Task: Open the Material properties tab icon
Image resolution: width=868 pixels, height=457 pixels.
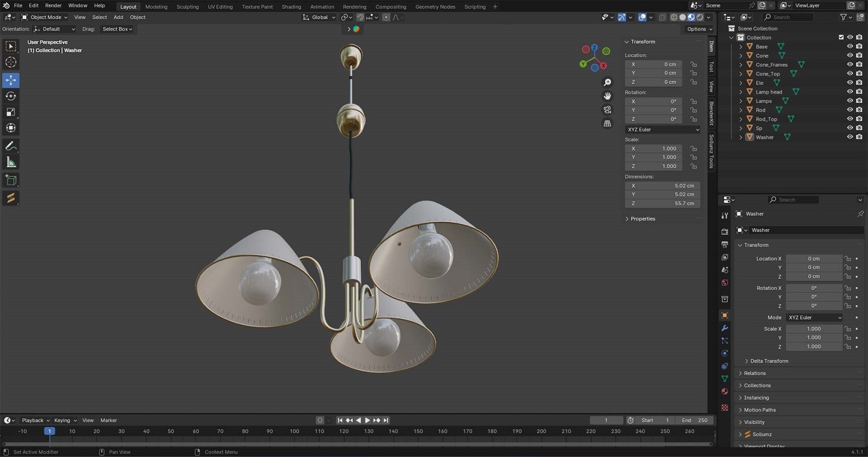Action: point(725,391)
